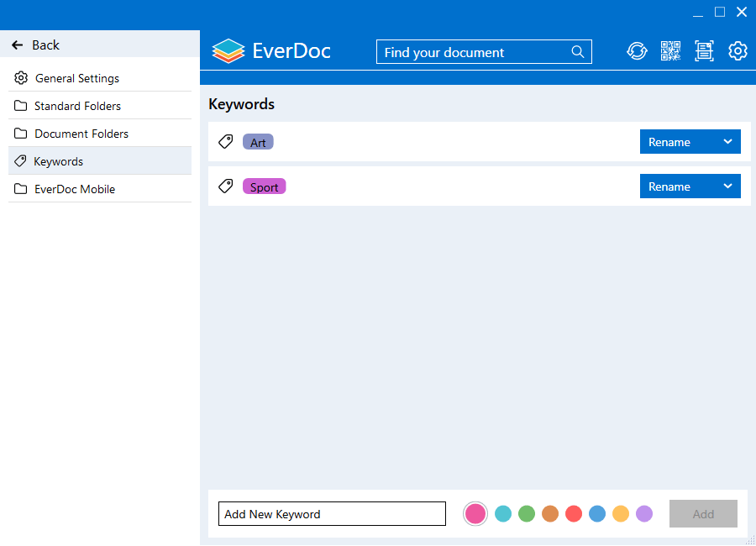Open the QR code feature
756x546 pixels.
click(x=670, y=50)
